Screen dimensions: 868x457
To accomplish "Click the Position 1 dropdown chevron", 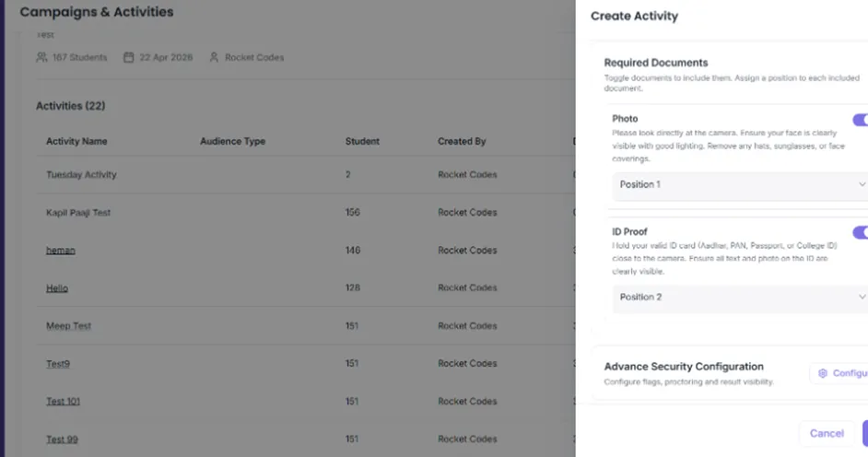I will pos(862,184).
